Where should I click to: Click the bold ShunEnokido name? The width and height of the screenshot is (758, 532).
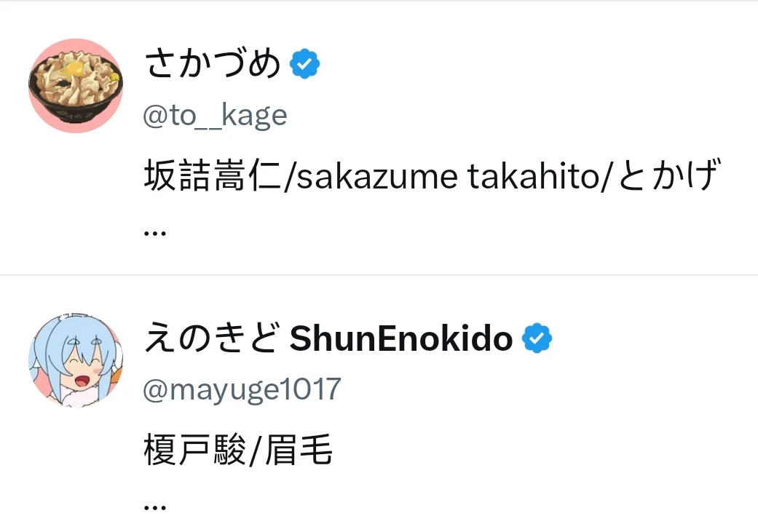pos(401,339)
